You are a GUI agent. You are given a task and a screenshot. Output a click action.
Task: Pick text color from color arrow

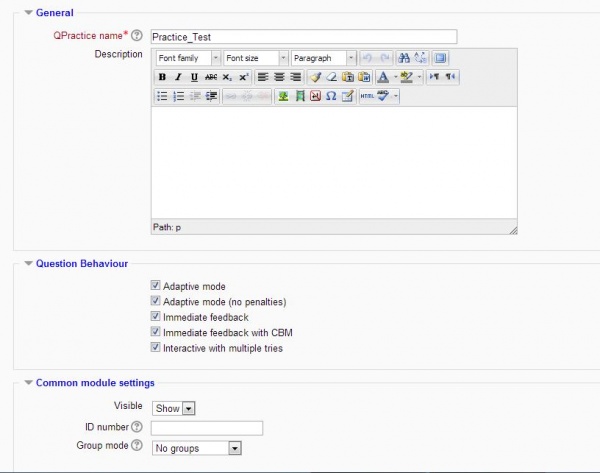pyautogui.click(x=395, y=77)
